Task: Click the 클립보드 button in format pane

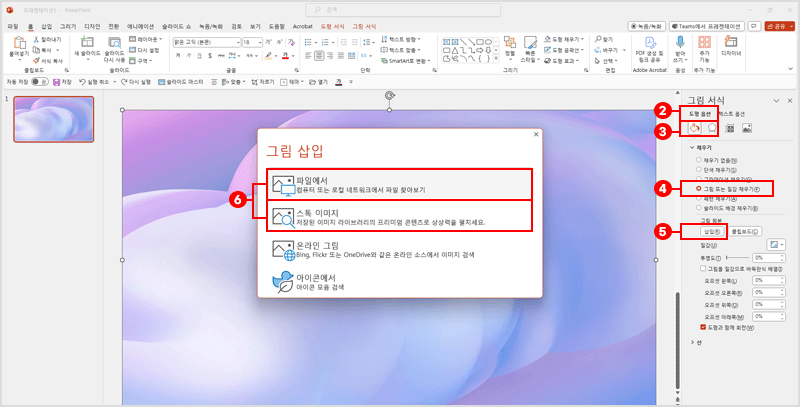Action: click(741, 230)
